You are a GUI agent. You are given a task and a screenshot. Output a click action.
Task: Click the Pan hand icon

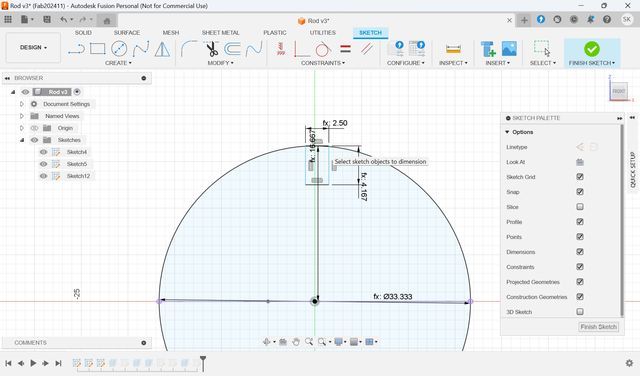296,342
